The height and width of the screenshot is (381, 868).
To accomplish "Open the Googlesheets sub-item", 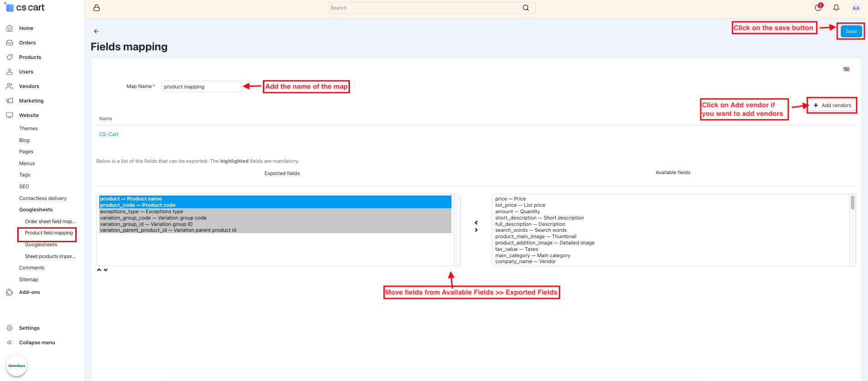I will click(x=41, y=244).
